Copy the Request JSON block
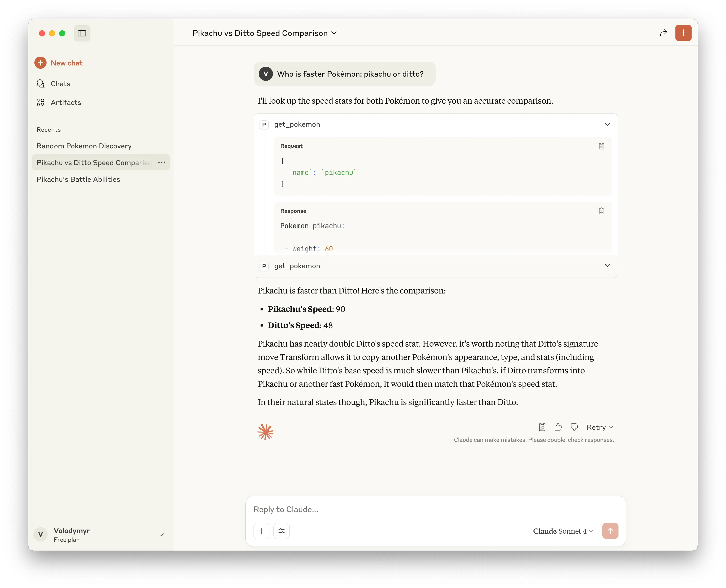This screenshot has height=588, width=726. pos(601,146)
